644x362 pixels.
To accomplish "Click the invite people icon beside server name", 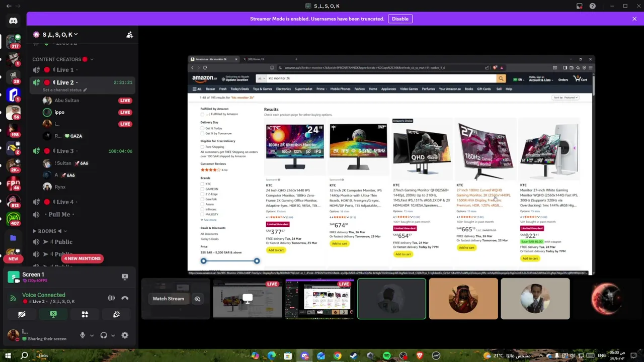I will point(129,35).
